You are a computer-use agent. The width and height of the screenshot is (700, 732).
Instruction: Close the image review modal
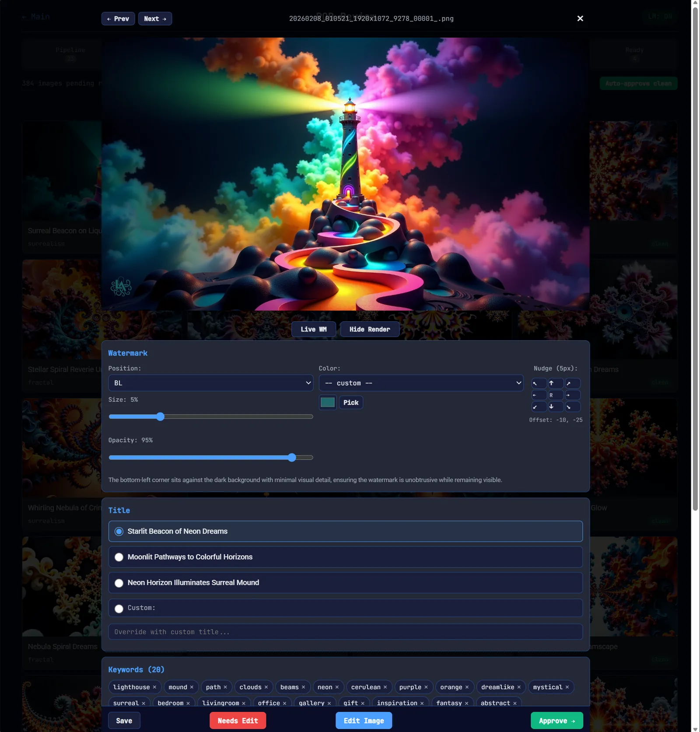580,18
